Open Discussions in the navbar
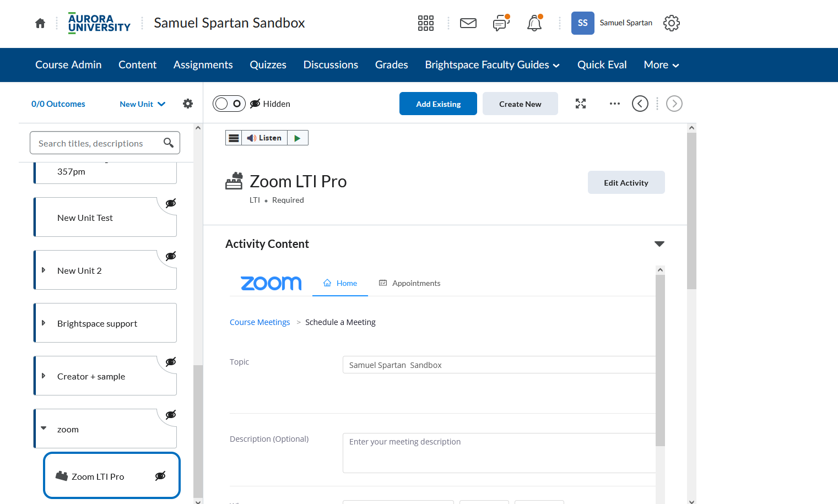Image resolution: width=838 pixels, height=504 pixels. (331, 65)
